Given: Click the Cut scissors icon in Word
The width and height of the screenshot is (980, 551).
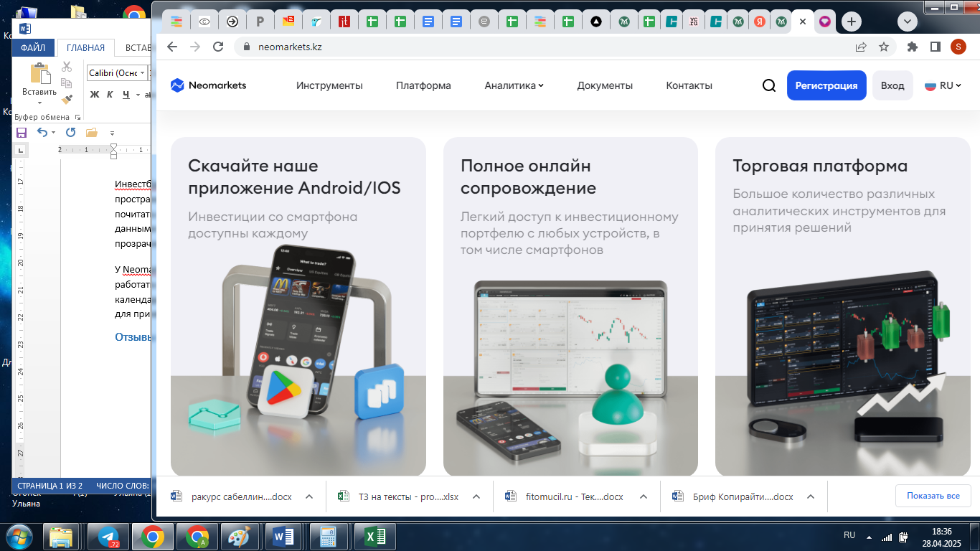Looking at the screenshot, I should click(x=67, y=67).
